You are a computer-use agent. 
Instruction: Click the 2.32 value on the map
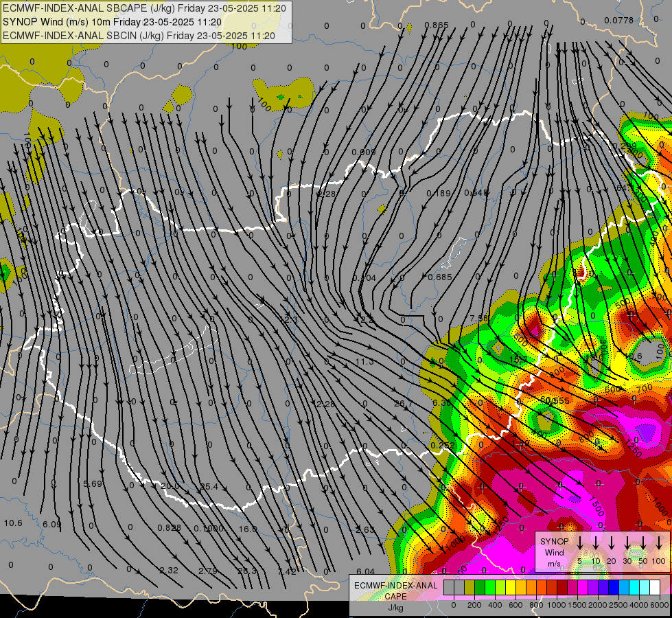(168, 571)
